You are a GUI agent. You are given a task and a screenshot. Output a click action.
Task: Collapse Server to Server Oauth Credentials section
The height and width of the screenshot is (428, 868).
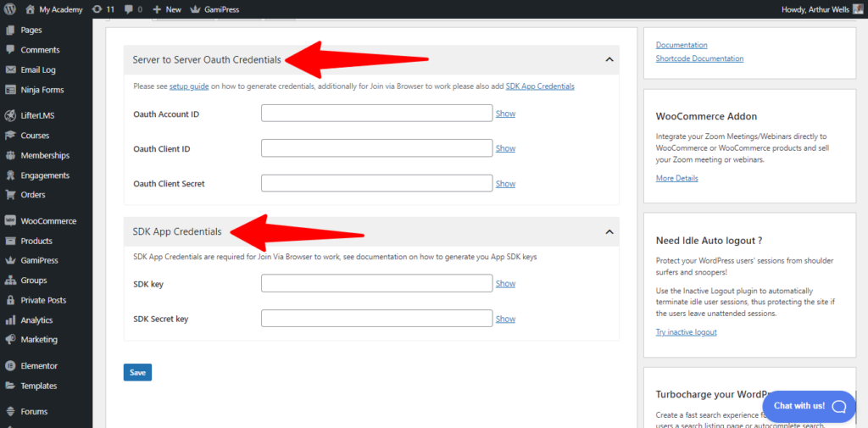pos(609,59)
